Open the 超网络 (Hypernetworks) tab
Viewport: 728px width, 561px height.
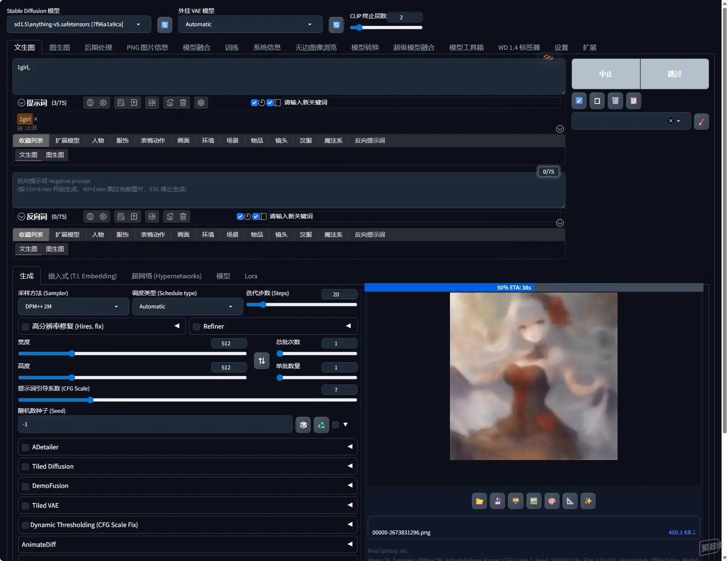coord(166,276)
